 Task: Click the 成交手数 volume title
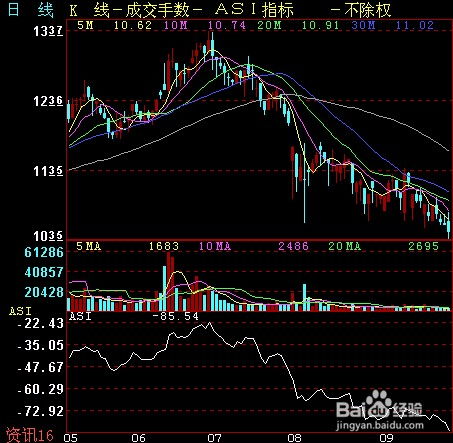pyautogui.click(x=158, y=10)
